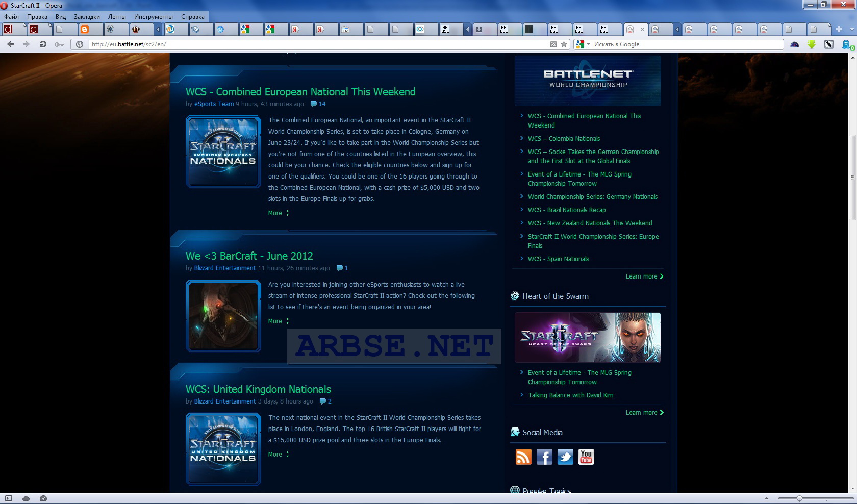Open World Championship Series: Germany Nationals link

point(593,197)
